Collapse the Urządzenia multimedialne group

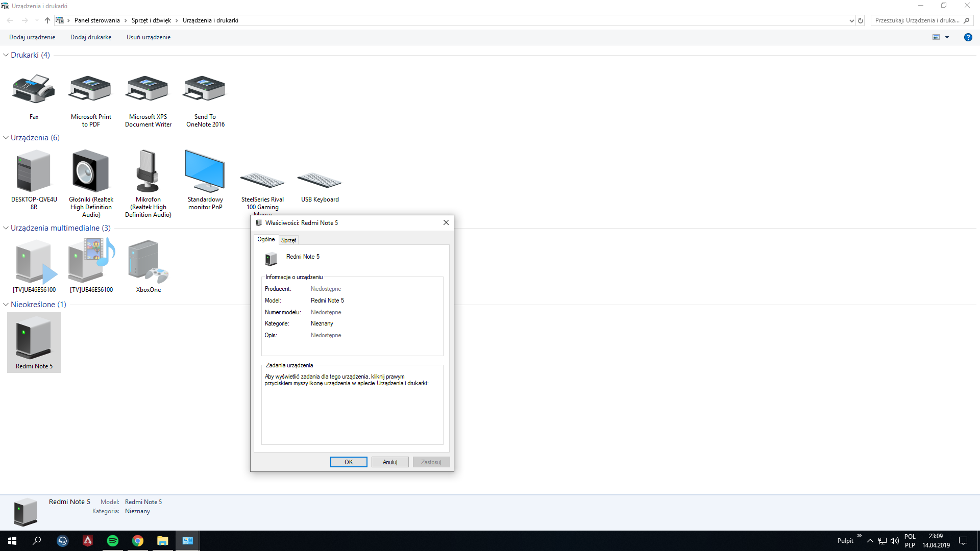click(x=6, y=228)
